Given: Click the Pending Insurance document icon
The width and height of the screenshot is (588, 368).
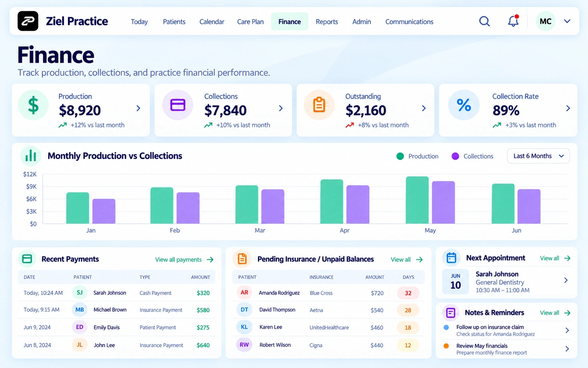Looking at the screenshot, I should click(242, 259).
